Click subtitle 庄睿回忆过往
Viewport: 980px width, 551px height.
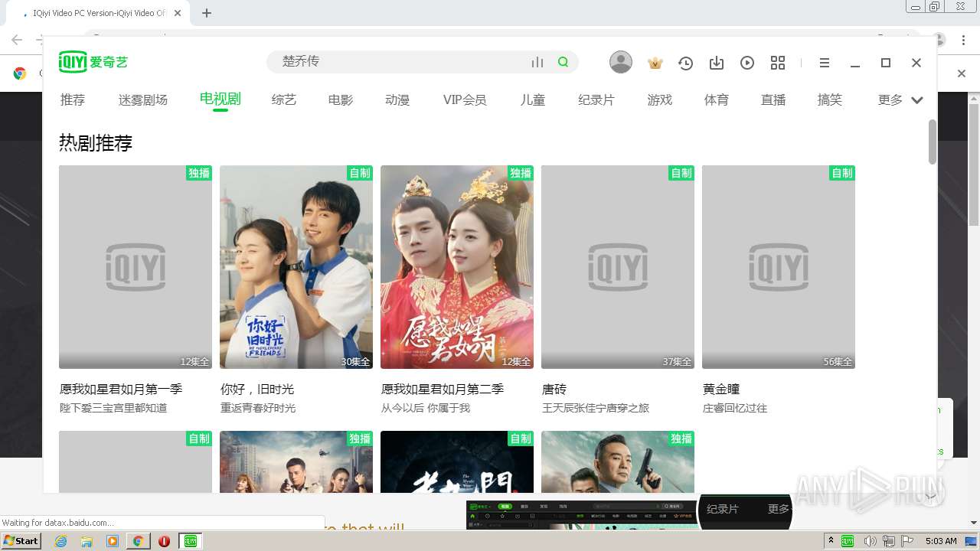pyautogui.click(x=735, y=408)
